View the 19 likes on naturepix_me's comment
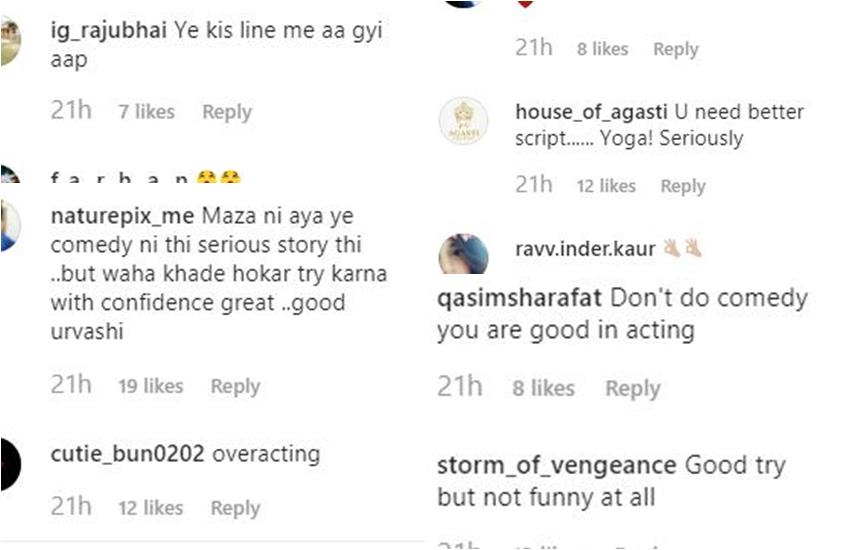This screenshot has height=550, width=850. coord(150,386)
